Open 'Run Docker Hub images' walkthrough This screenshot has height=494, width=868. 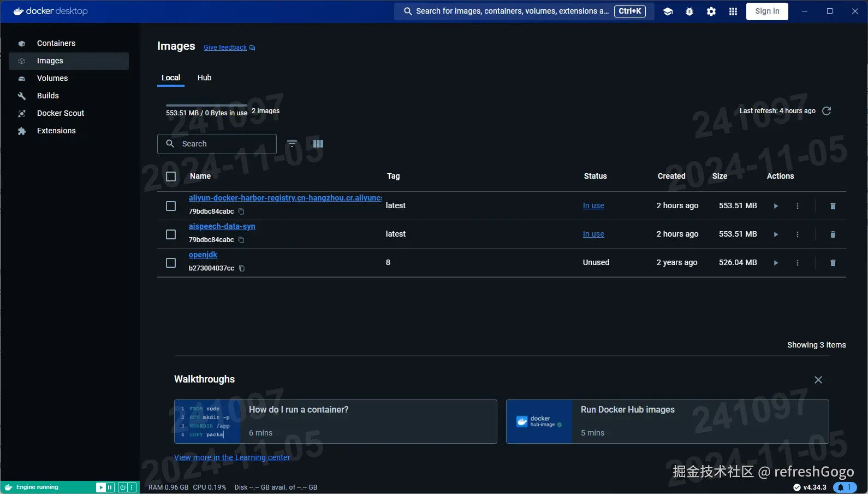pyautogui.click(x=668, y=421)
